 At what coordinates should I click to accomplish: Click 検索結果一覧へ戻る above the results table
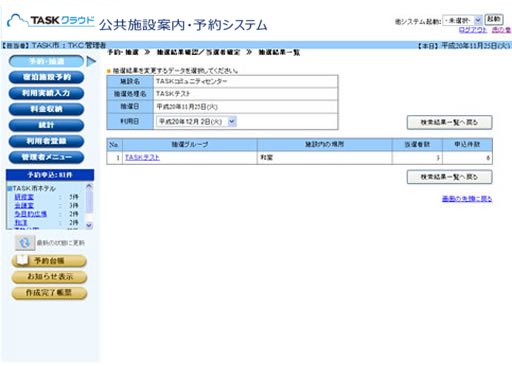449,122
